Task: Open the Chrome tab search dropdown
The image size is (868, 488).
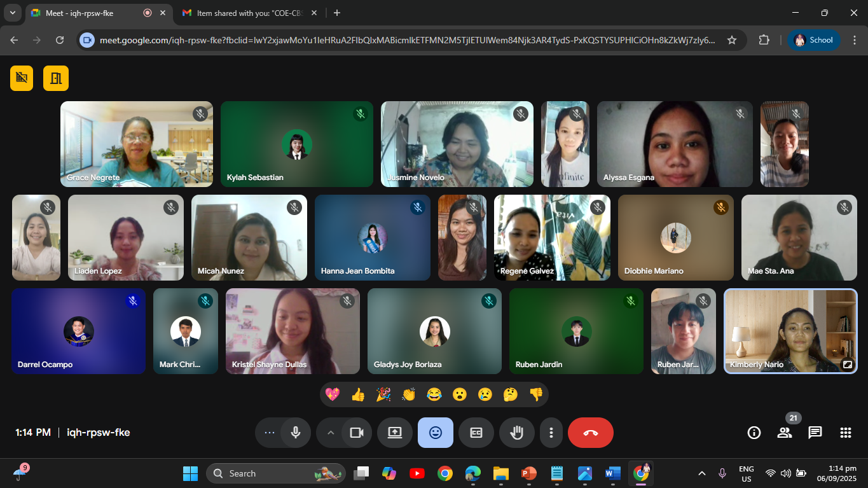Action: 13,13
